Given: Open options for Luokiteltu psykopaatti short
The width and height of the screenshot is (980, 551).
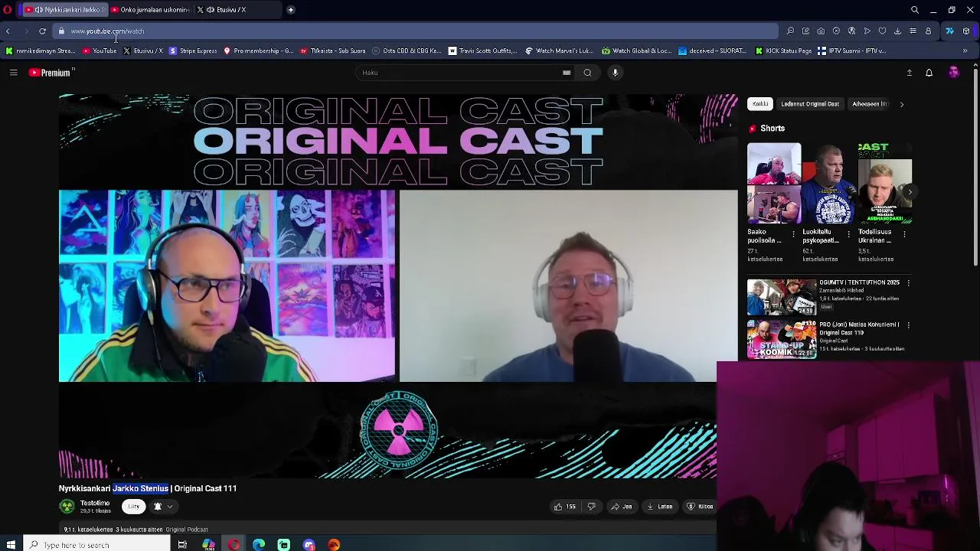Looking at the screenshot, I should pos(848,233).
